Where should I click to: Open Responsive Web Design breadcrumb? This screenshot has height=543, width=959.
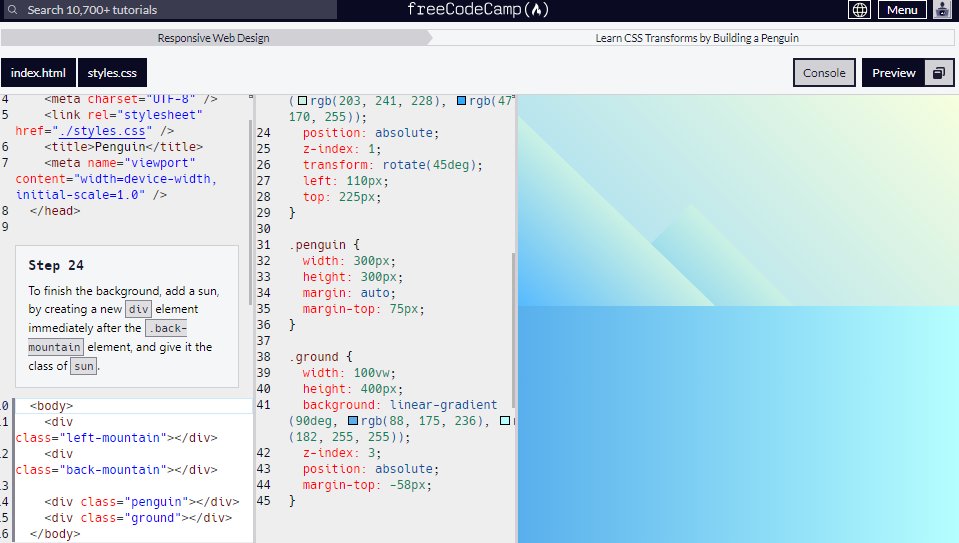click(x=213, y=38)
